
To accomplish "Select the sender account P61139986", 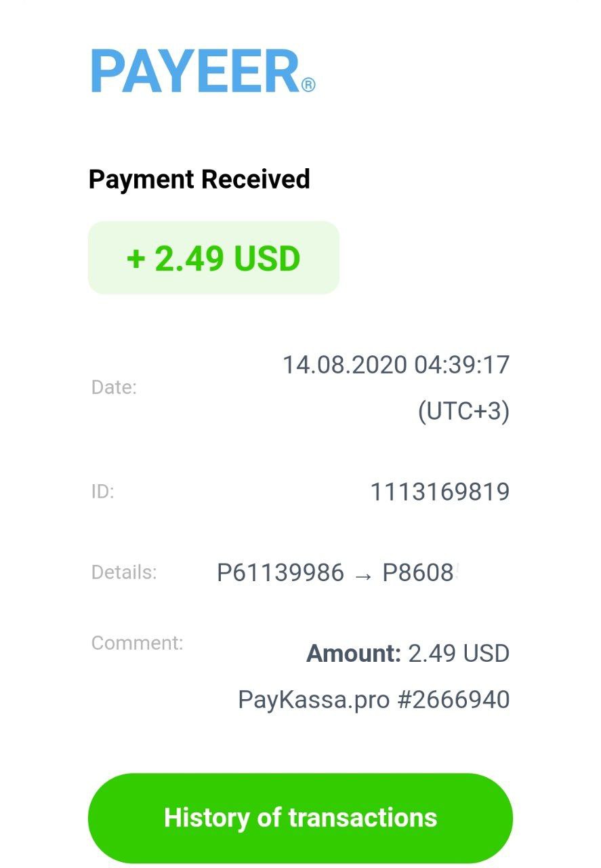I will point(280,573).
